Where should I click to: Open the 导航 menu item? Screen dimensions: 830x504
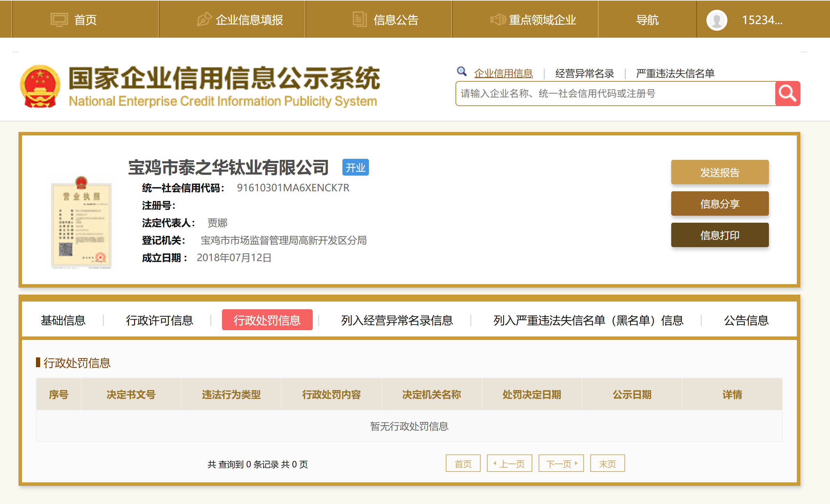pyautogui.click(x=647, y=20)
